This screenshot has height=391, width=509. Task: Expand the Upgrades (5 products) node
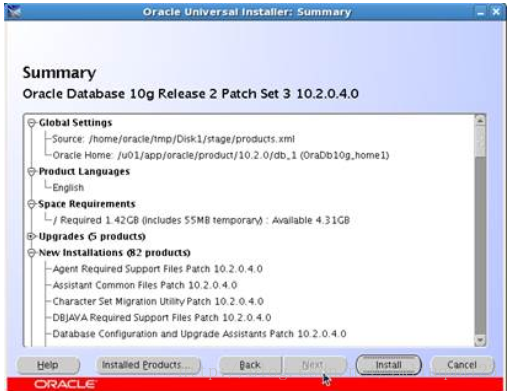(31, 236)
